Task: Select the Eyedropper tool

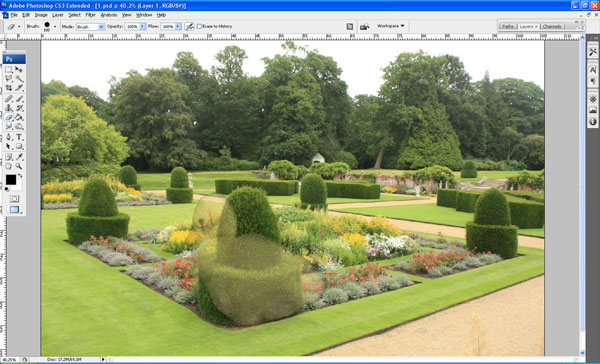Action: [x=18, y=157]
